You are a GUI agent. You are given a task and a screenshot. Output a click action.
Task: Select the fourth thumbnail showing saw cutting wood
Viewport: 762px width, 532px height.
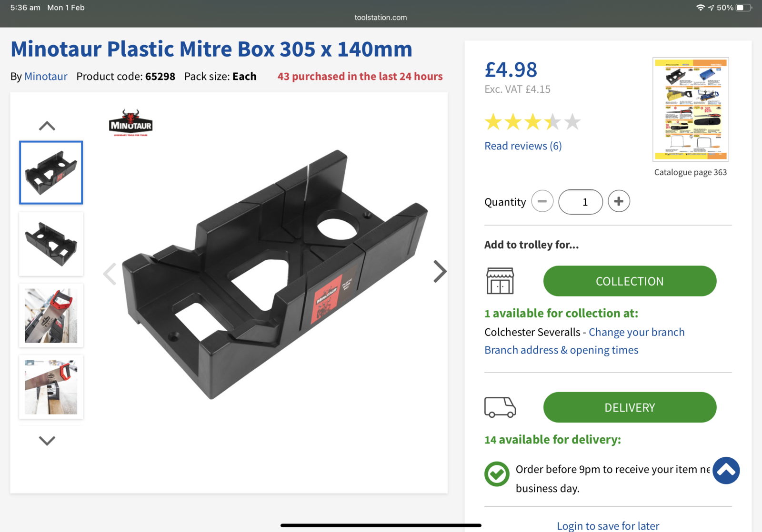point(51,386)
